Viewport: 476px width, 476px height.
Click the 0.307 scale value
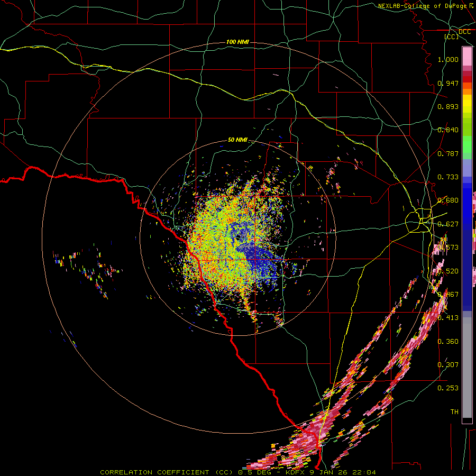pos(448,365)
